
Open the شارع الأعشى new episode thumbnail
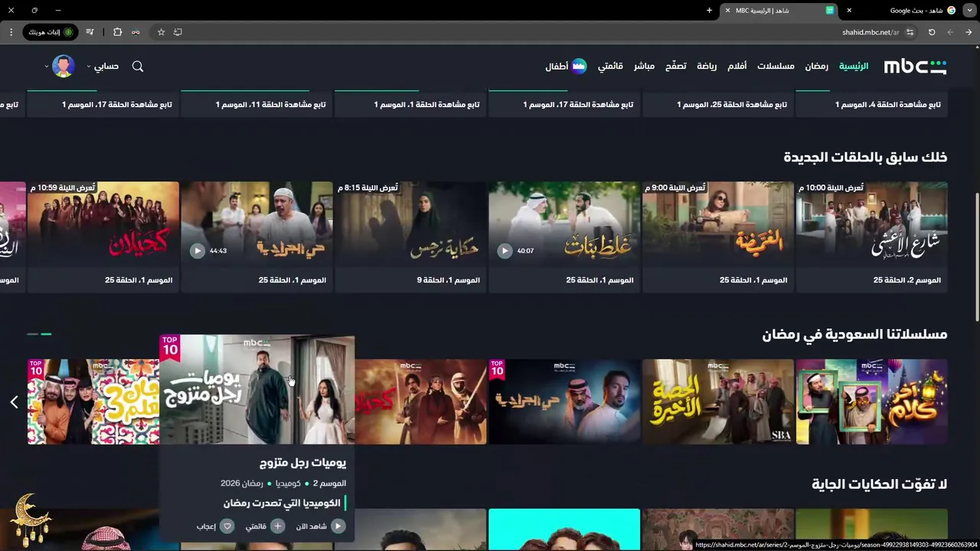pyautogui.click(x=871, y=223)
